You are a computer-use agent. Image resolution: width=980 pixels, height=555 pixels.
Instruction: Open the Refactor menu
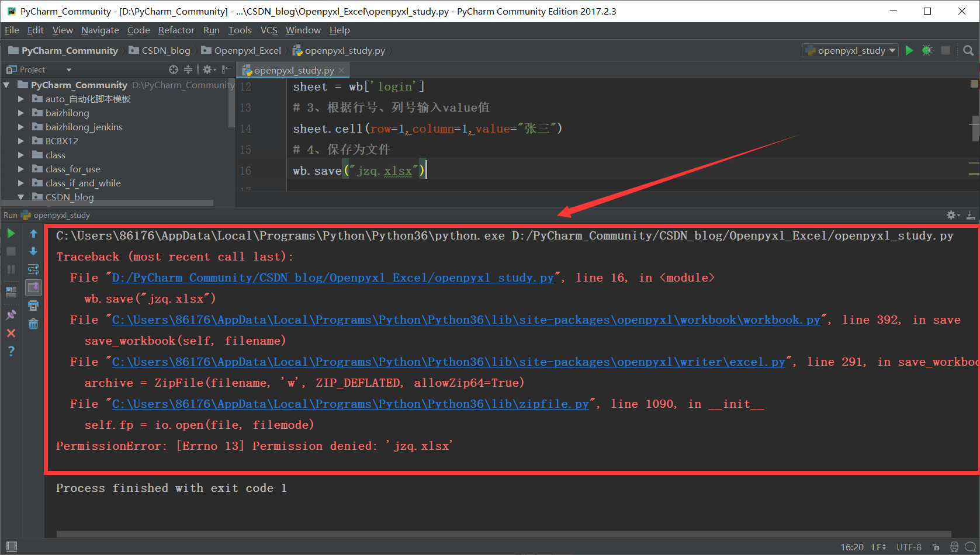pyautogui.click(x=176, y=30)
